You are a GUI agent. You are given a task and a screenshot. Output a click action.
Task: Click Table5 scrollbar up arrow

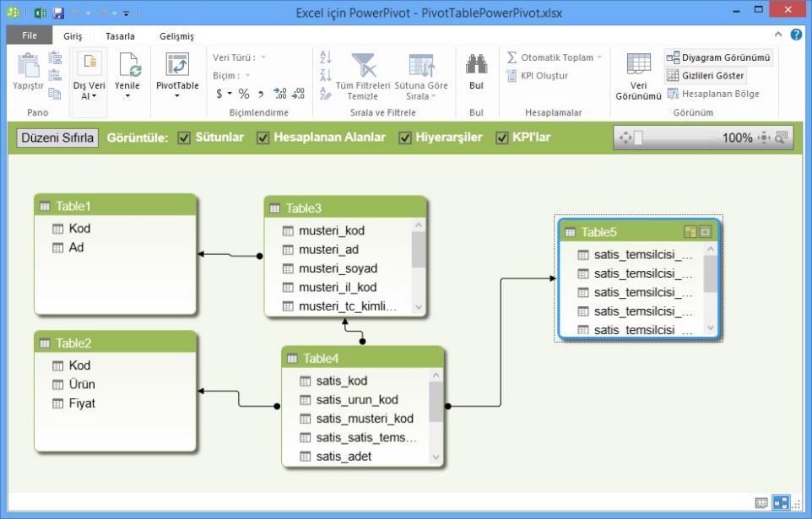[711, 249]
